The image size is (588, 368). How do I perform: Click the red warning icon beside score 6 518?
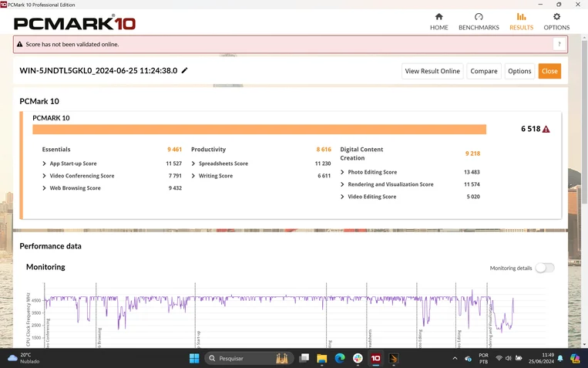[546, 129]
